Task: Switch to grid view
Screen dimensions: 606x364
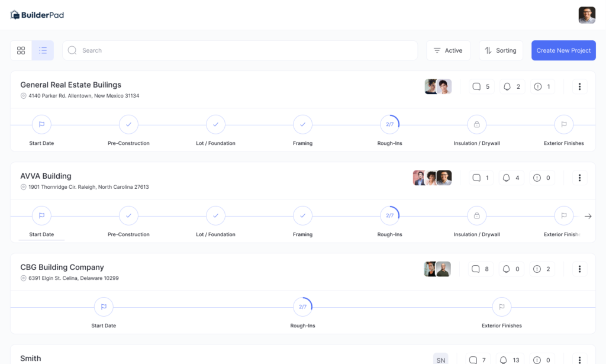Action: 21,50
